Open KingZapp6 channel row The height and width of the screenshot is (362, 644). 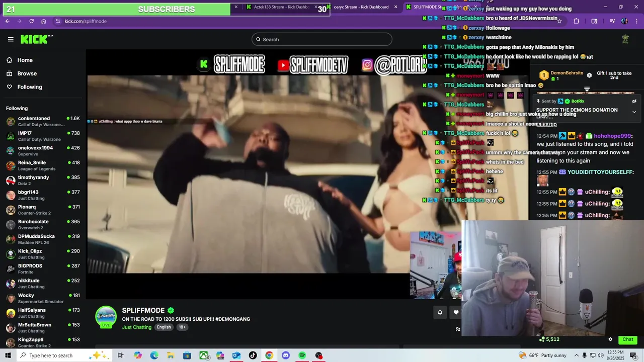[43, 342]
